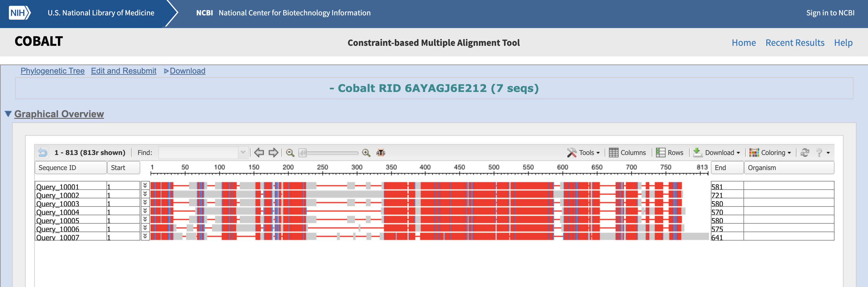Click end value 570
868x287 pixels.
pos(717,212)
